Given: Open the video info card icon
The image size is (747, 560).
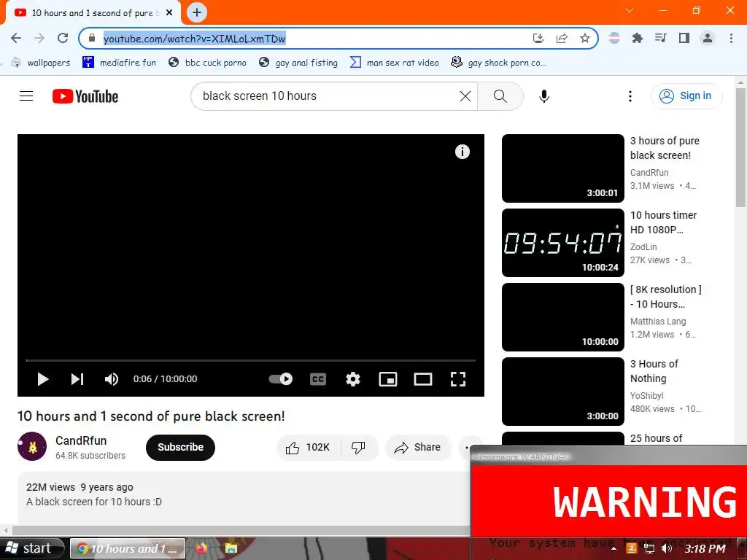Looking at the screenshot, I should coord(462,152).
